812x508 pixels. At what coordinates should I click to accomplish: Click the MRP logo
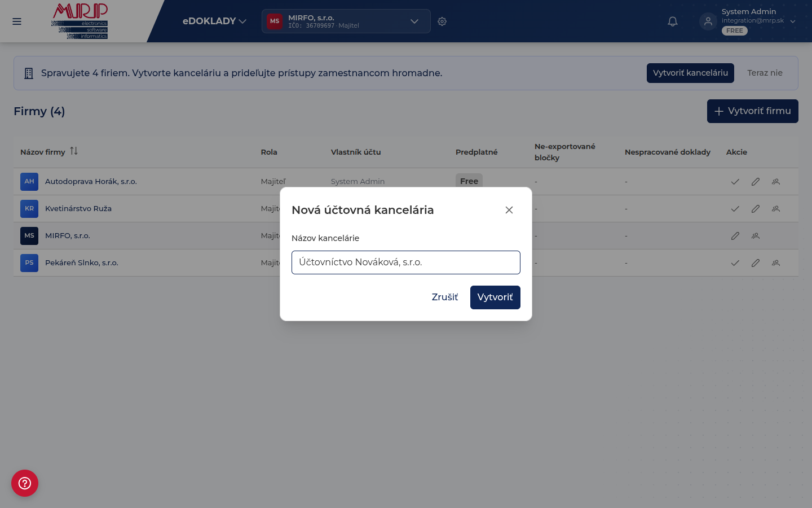(x=80, y=21)
